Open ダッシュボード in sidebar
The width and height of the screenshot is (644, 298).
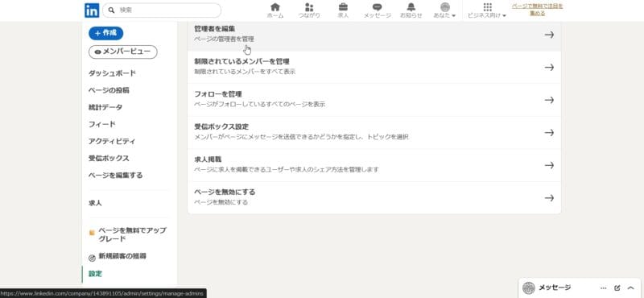pyautogui.click(x=112, y=73)
